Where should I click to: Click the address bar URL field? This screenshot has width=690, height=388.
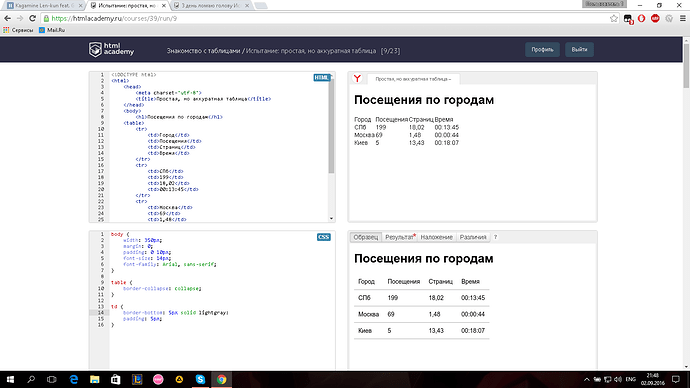click(x=326, y=18)
